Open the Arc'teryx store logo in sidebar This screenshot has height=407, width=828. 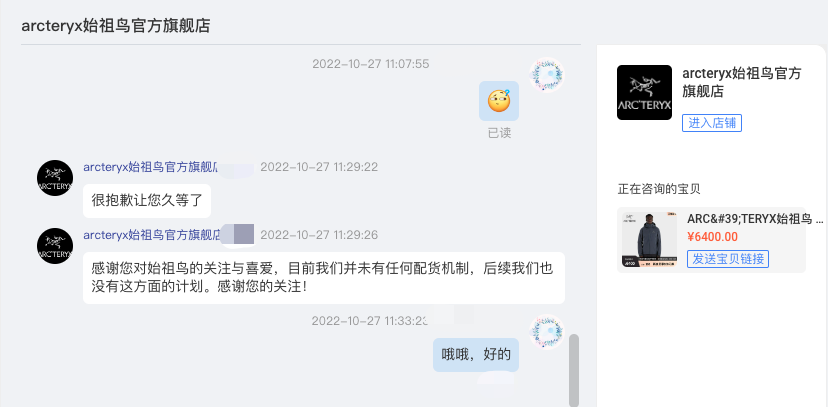pos(644,92)
